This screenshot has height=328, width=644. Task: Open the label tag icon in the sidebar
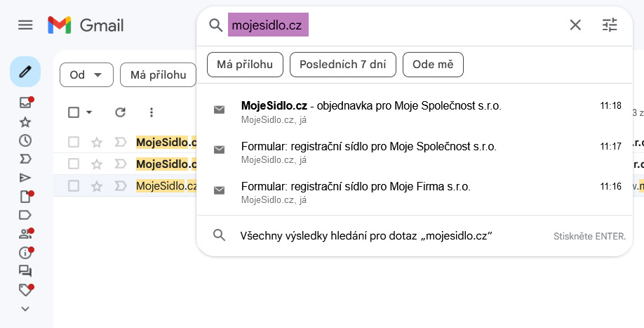[x=25, y=215]
